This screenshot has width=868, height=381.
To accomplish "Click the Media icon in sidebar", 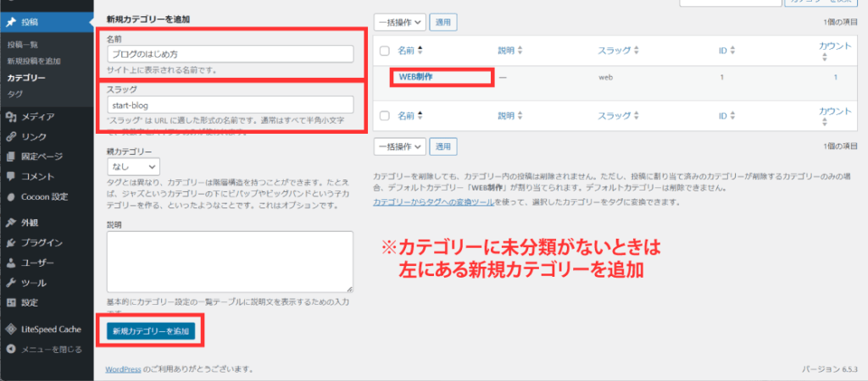I will [11, 116].
